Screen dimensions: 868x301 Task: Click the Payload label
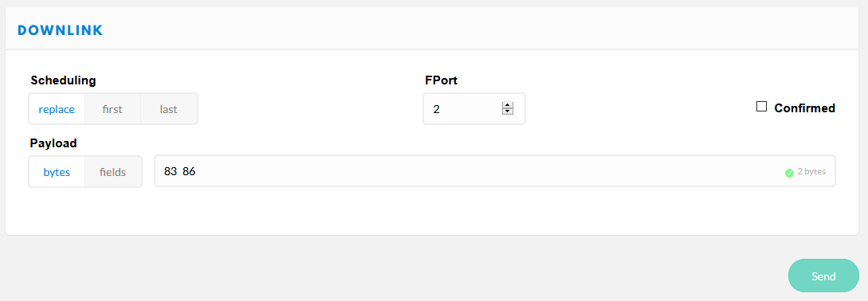53,143
